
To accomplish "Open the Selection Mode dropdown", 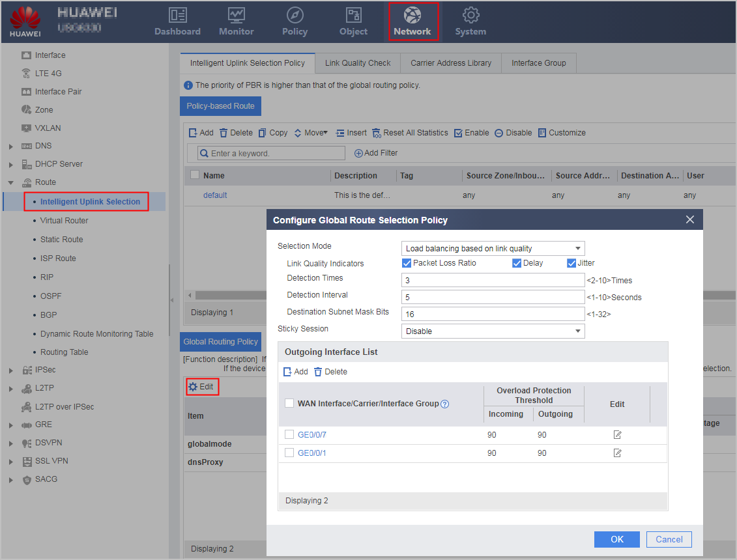I will pos(493,249).
